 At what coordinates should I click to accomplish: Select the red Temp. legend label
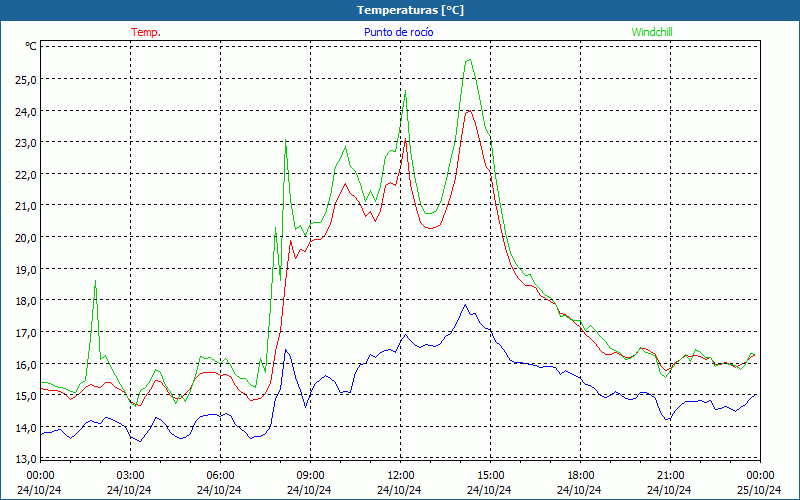146,32
